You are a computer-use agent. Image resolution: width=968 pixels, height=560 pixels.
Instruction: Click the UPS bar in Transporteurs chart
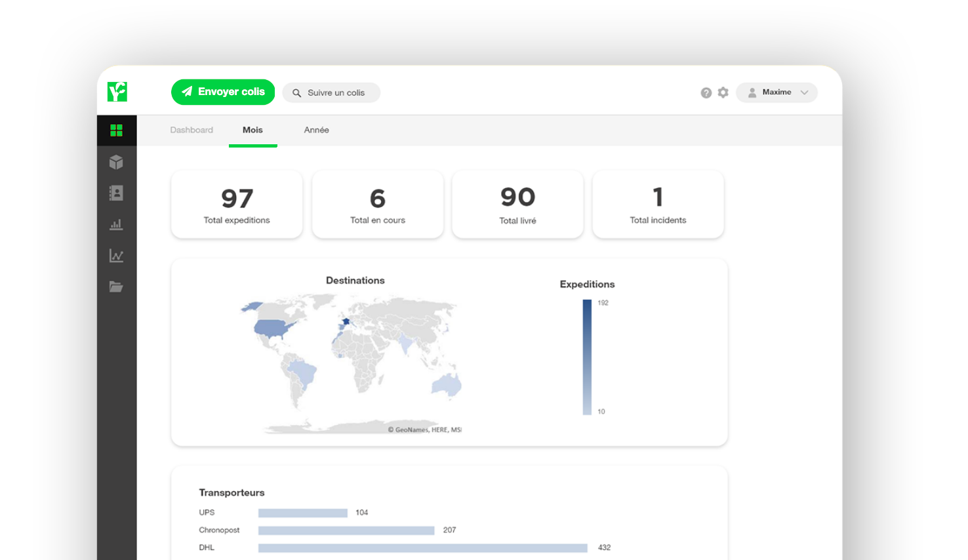pyautogui.click(x=303, y=513)
